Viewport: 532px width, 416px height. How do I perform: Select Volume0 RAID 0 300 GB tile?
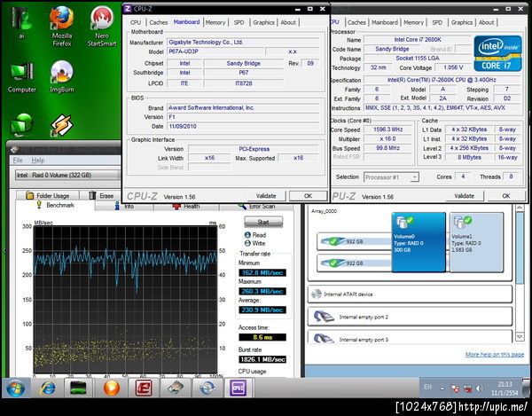coord(419,242)
